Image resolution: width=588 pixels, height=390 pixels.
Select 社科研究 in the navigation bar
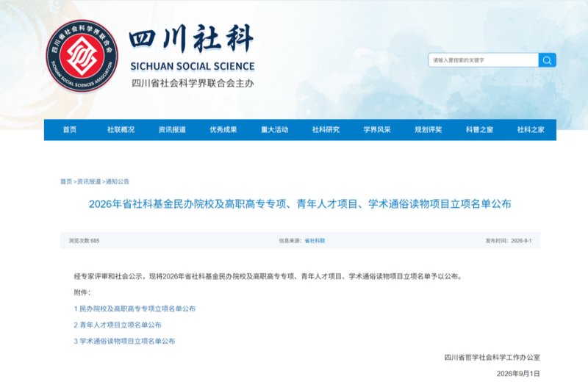pyautogui.click(x=326, y=129)
